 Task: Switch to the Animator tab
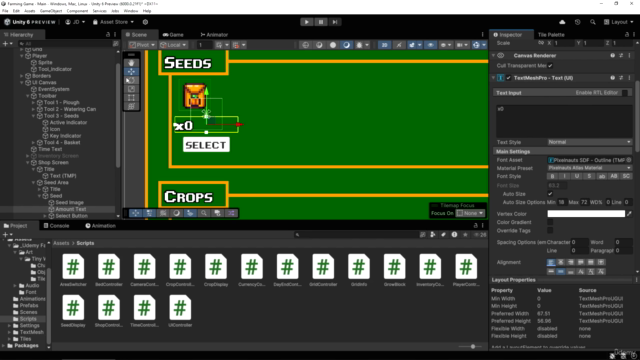[x=214, y=35]
